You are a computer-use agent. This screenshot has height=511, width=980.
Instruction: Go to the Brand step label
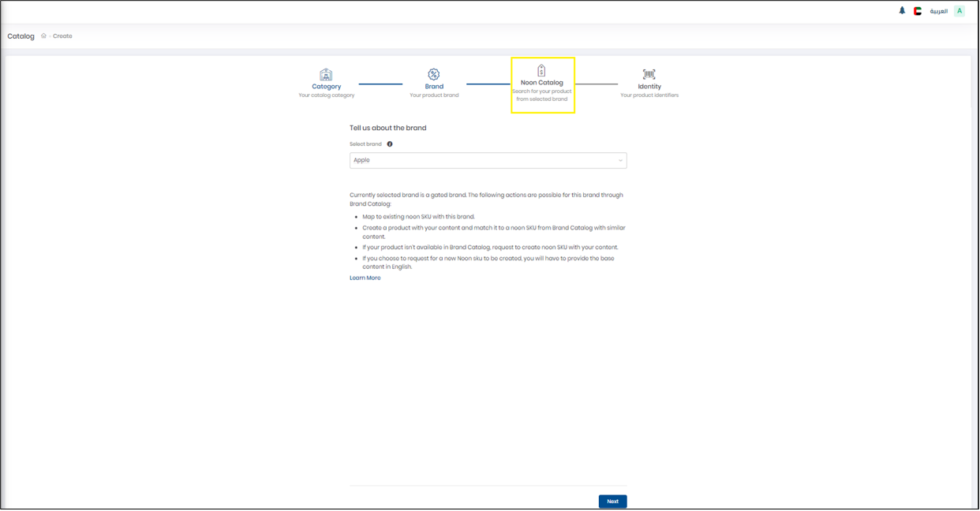[x=434, y=87]
